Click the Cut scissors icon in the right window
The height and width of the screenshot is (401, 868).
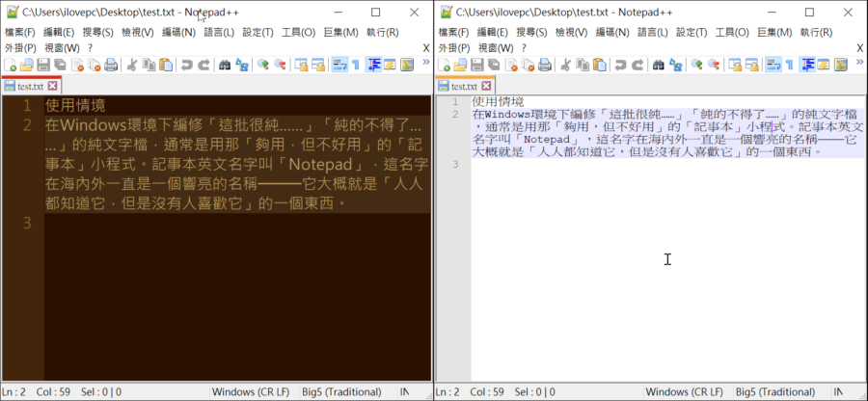[566, 66]
